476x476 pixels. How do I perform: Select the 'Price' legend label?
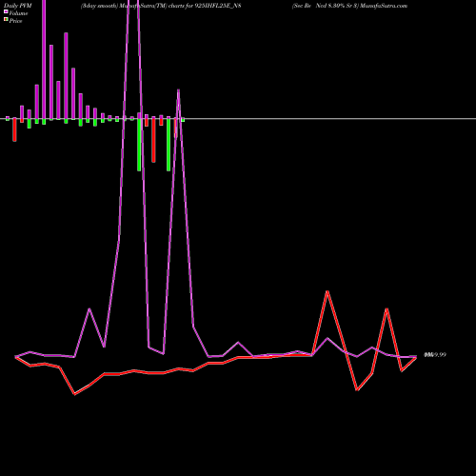click(x=15, y=21)
